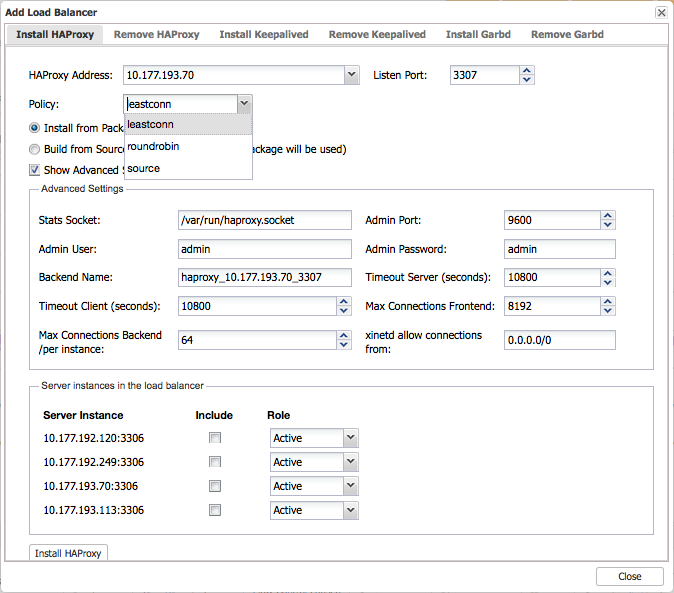Viewport: 674px width, 593px height.
Task: Include server 10.177.192.120:3306
Action: [215, 438]
